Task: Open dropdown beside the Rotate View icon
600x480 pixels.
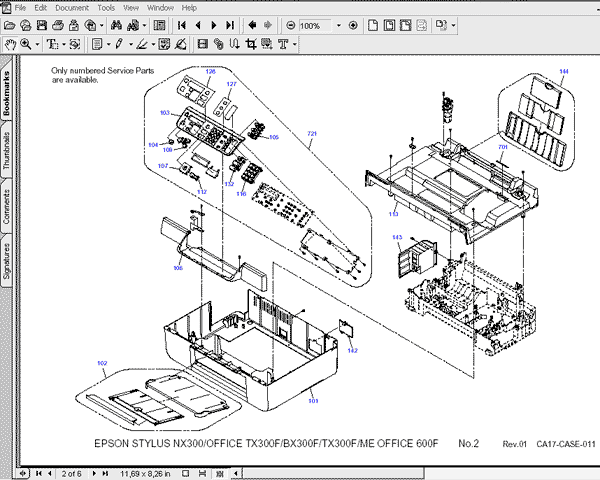Action: (453, 26)
